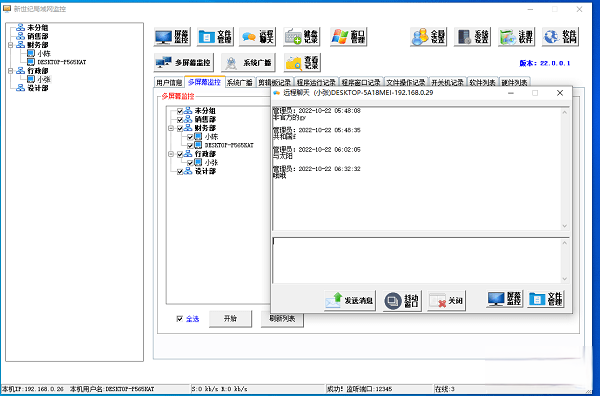Switch to the 硬件列表 tab
The height and width of the screenshot is (396, 600).
click(515, 82)
